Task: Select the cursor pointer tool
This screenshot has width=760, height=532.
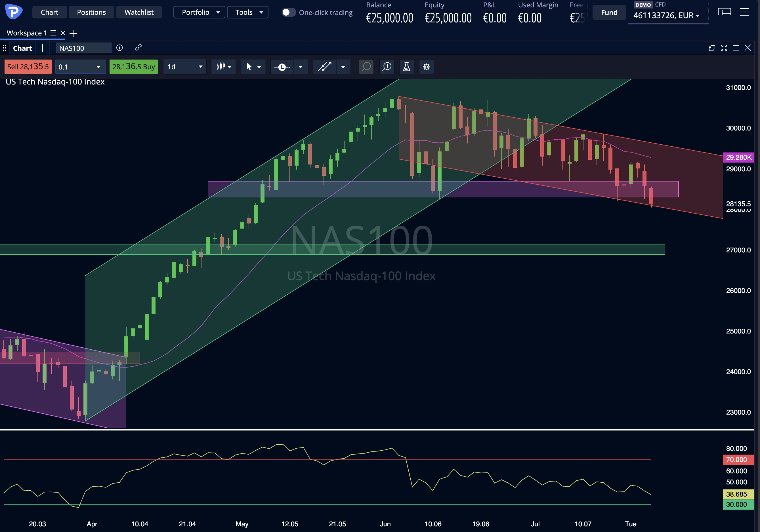Action: [x=249, y=66]
